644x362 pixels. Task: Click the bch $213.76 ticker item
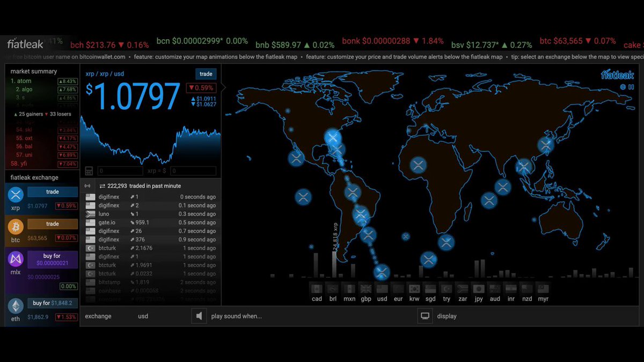tap(109, 45)
